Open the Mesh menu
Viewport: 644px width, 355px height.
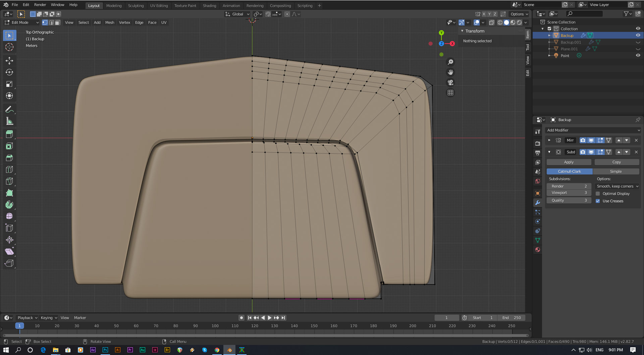pos(110,22)
